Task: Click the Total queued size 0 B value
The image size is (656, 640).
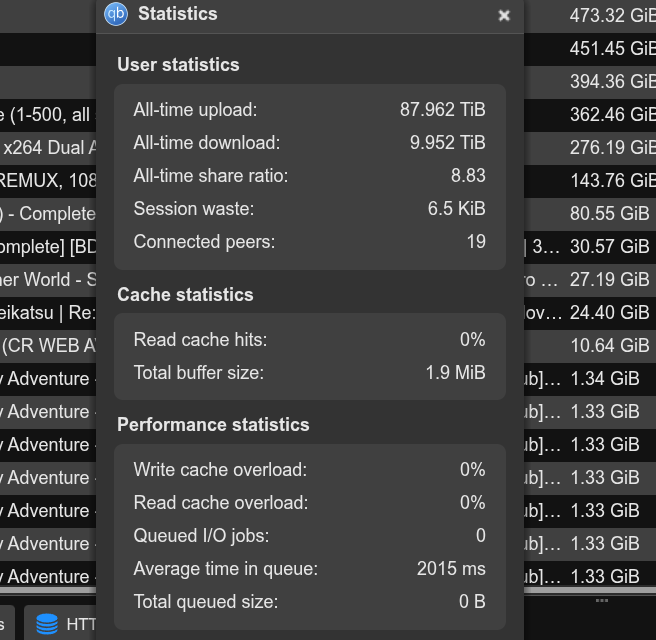Action: tap(472, 602)
